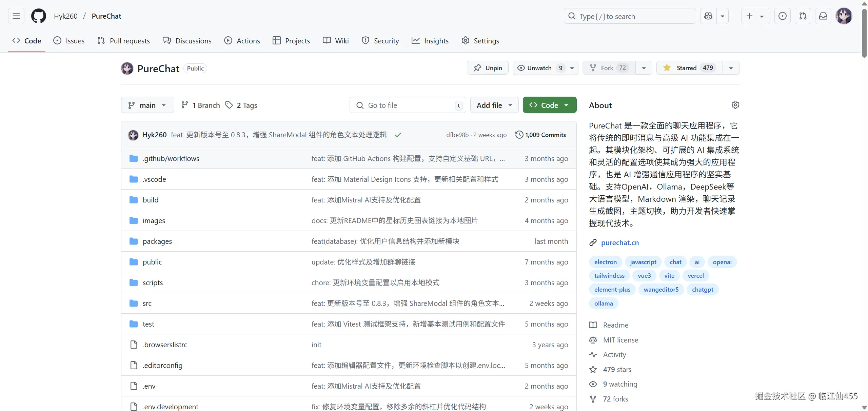Image resolution: width=868 pixels, height=411 pixels.
Task: Open your profile avatar menu
Action: [x=844, y=16]
